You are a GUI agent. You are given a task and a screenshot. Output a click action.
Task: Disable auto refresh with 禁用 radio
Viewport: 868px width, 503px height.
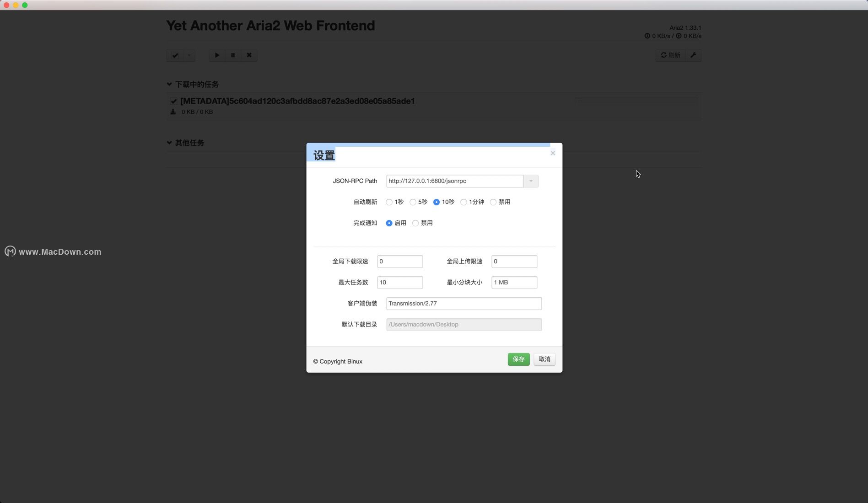(x=493, y=202)
